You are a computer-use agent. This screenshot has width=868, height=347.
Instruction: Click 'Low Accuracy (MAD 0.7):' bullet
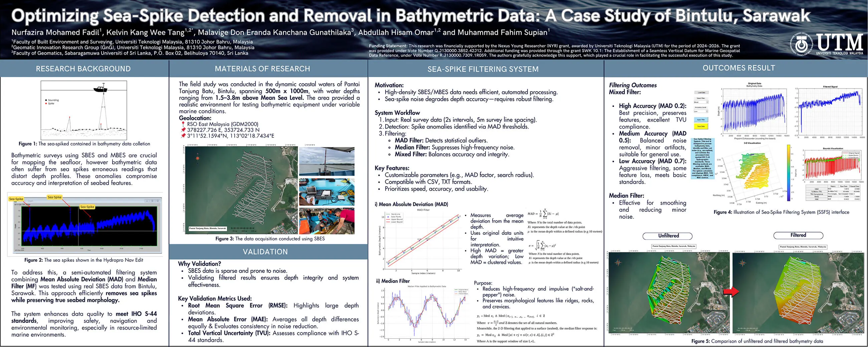pos(652,161)
